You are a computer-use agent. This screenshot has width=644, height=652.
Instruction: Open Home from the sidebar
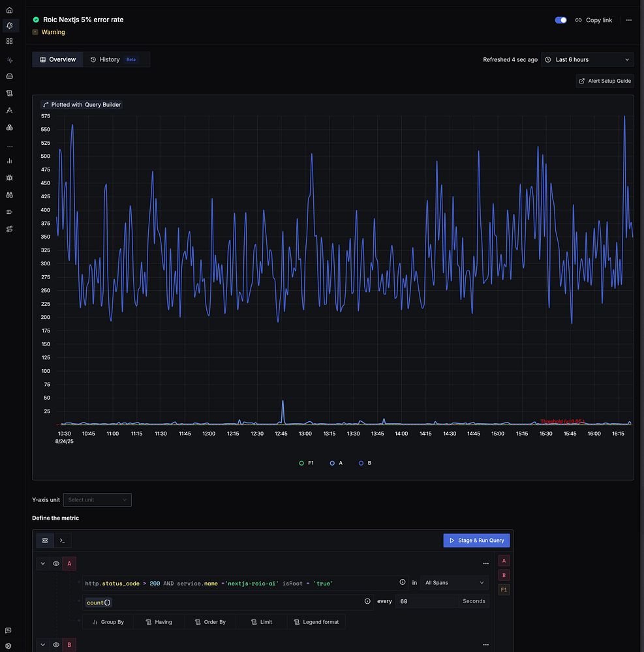coord(9,10)
